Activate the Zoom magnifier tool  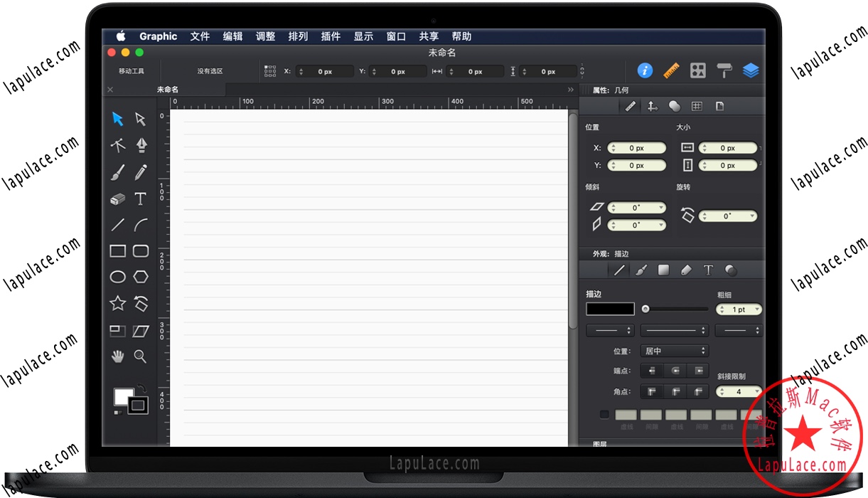(140, 356)
